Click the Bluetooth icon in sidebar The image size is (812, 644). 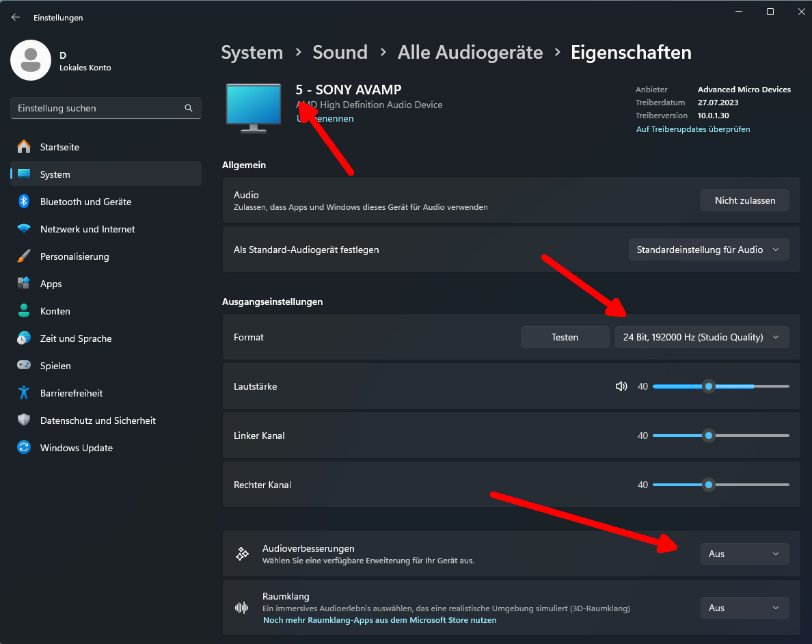(24, 202)
